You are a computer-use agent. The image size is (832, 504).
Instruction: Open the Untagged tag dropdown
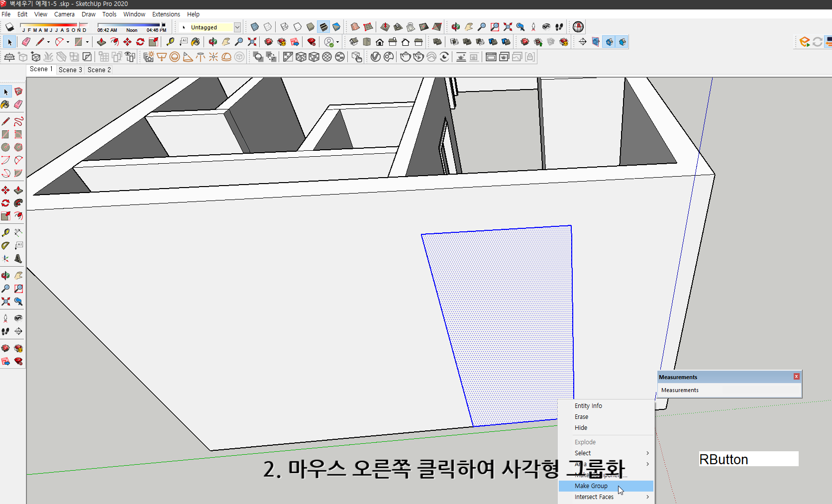tap(237, 27)
